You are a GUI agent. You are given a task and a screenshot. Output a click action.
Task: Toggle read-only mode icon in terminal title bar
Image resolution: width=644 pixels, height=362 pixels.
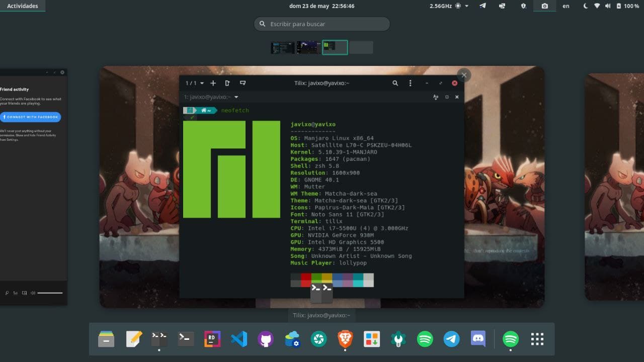click(x=436, y=97)
